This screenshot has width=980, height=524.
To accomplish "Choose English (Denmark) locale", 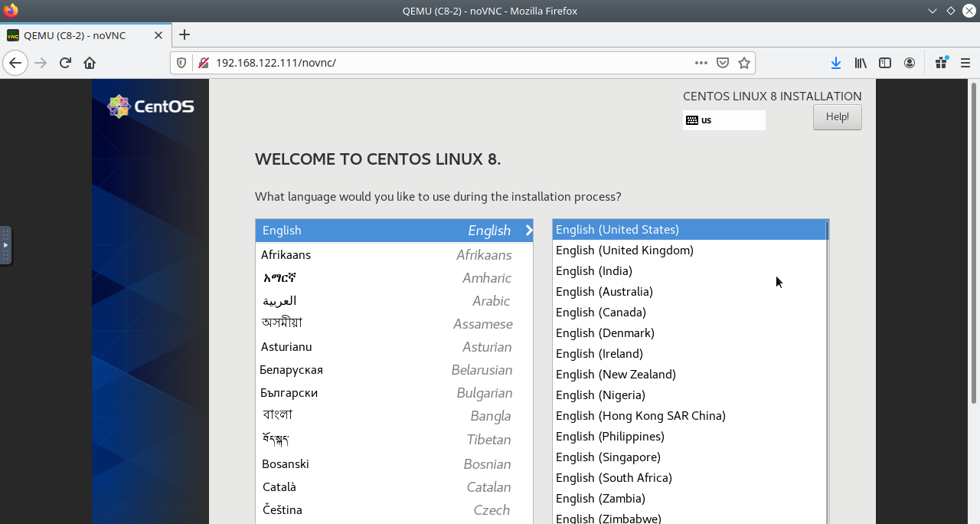I will 689,333.
